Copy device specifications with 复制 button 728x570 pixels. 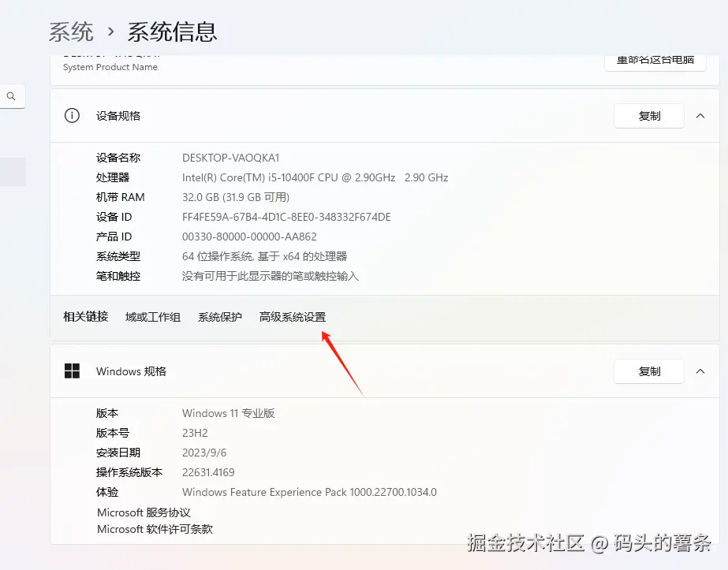[x=648, y=116]
